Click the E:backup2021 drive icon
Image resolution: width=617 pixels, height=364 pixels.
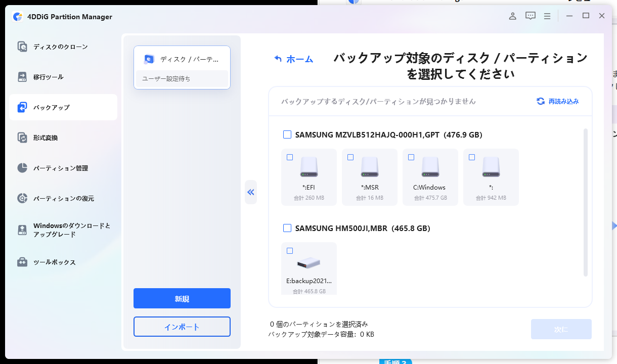tap(309, 262)
